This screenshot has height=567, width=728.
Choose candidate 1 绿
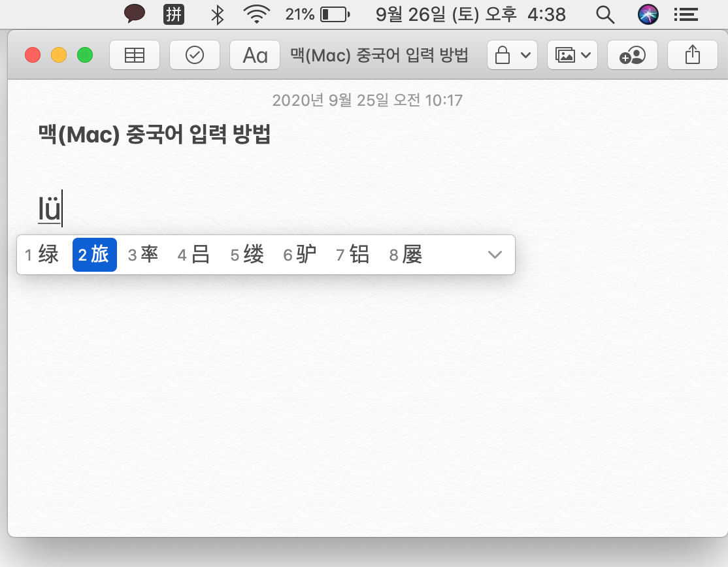[42, 255]
